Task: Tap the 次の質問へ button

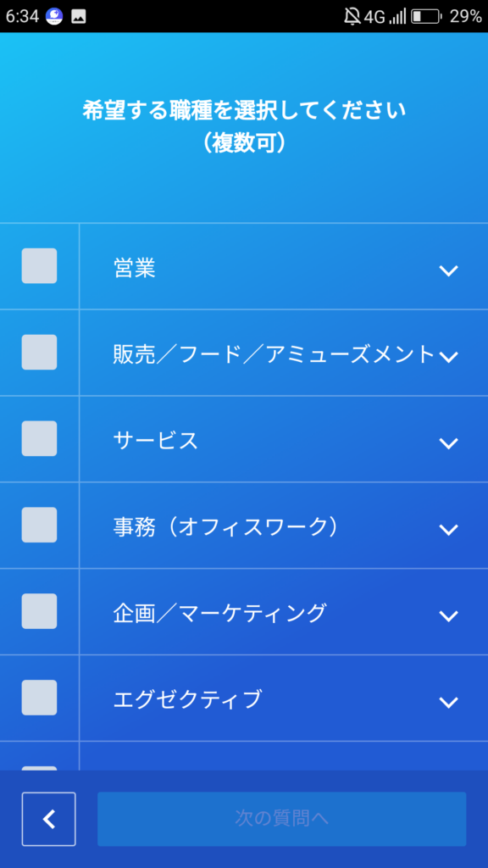Action: pos(281,820)
